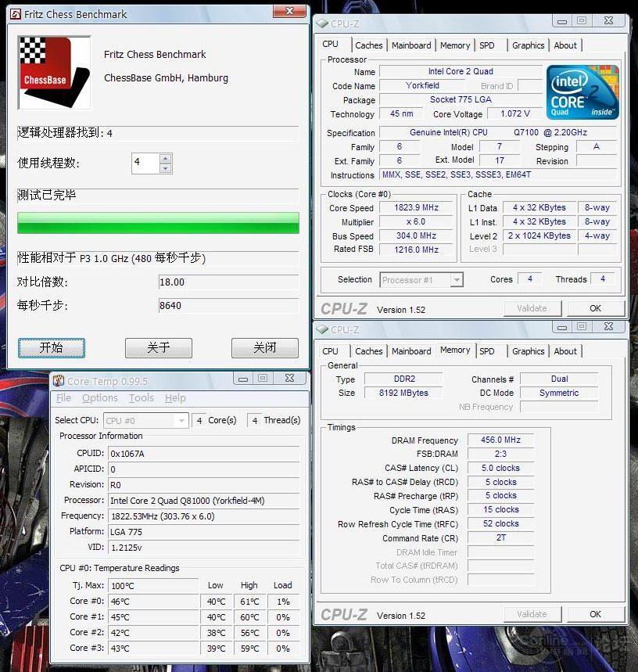Click the Core Temp Frequency value field
638x672 pixels.
point(203,516)
